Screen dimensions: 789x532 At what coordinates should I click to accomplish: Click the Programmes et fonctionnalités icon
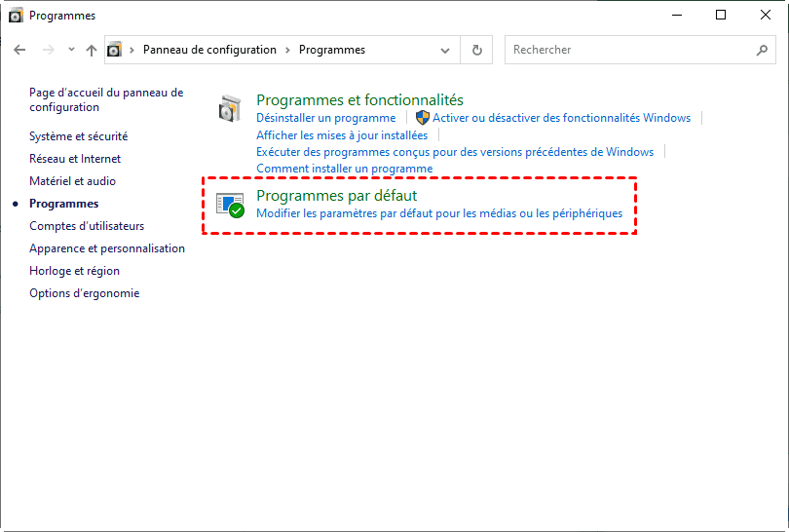pos(230,108)
